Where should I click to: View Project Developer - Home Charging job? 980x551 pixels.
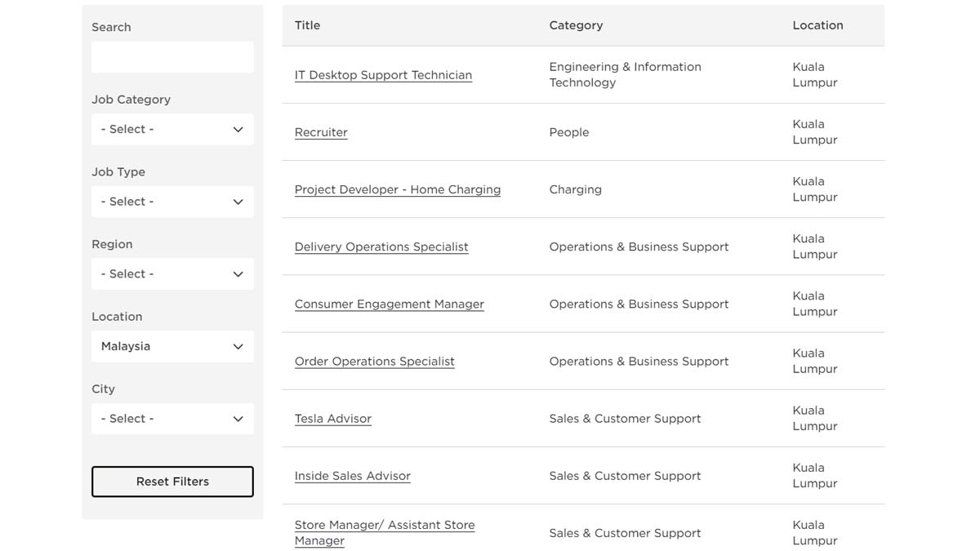(397, 189)
